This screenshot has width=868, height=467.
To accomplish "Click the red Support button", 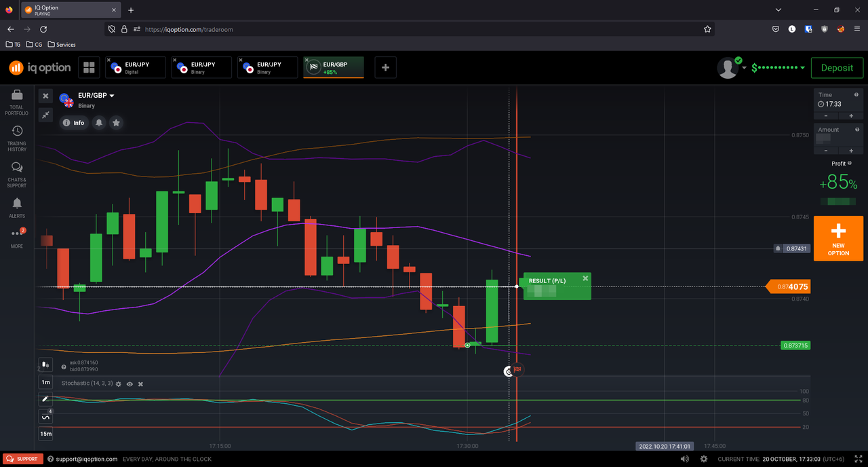I will tap(23, 459).
